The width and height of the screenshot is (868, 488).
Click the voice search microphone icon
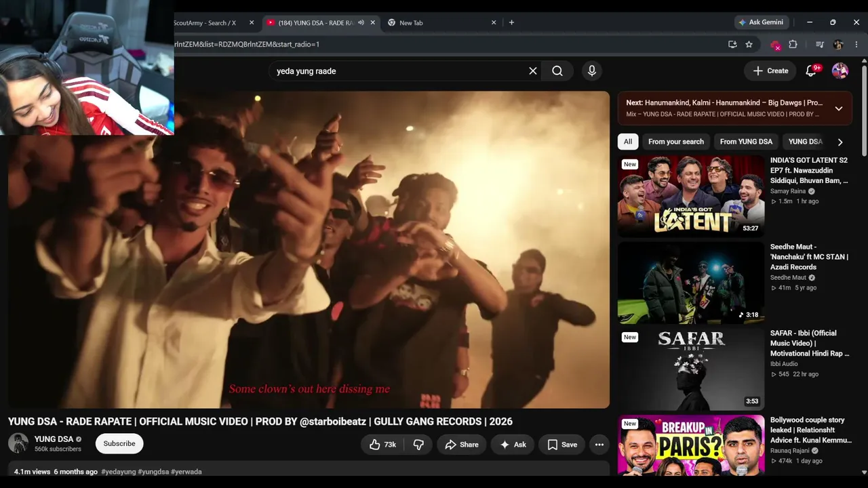(x=592, y=71)
